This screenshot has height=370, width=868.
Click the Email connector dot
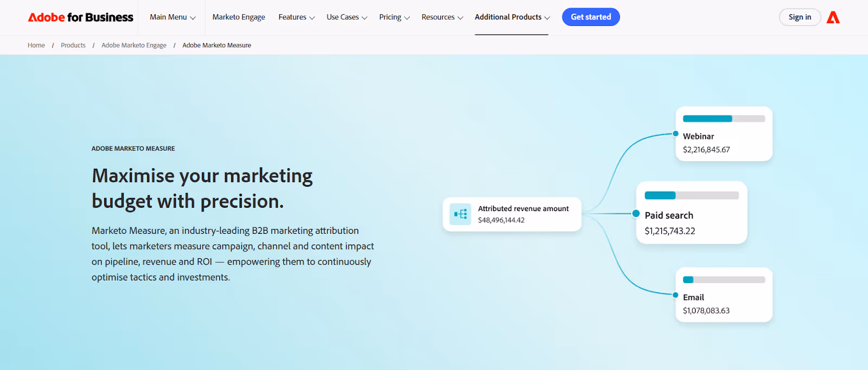click(x=675, y=295)
